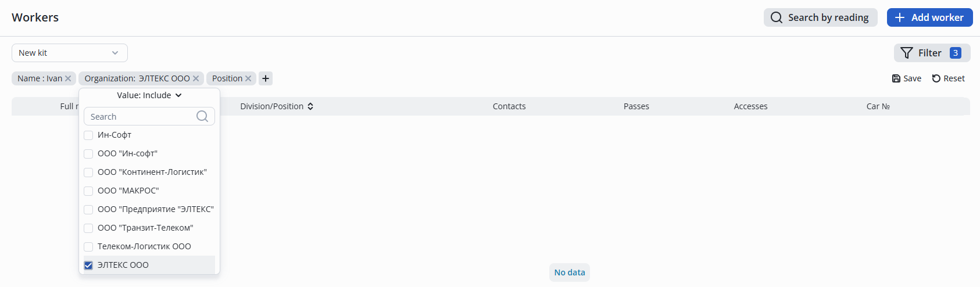Screen dimensions: 980x287
Task: Click the plus icon to add a filter
Action: 266,78
